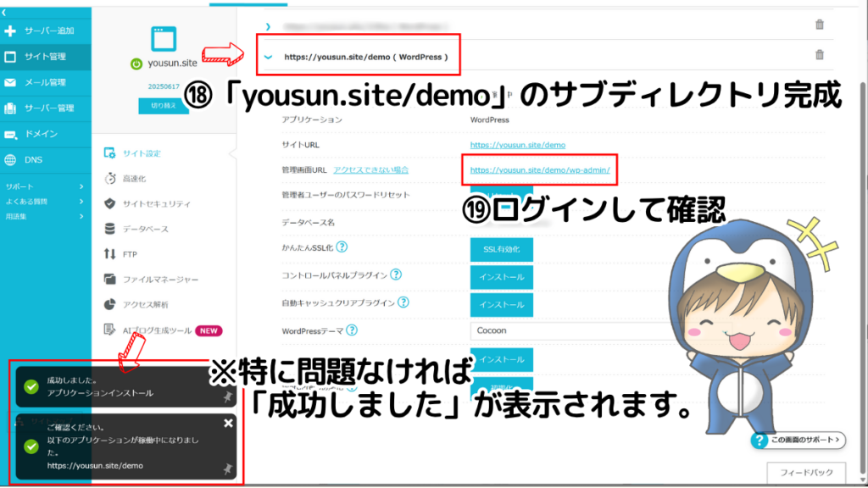Open the 高速化 settings
868x488 pixels.
point(134,179)
